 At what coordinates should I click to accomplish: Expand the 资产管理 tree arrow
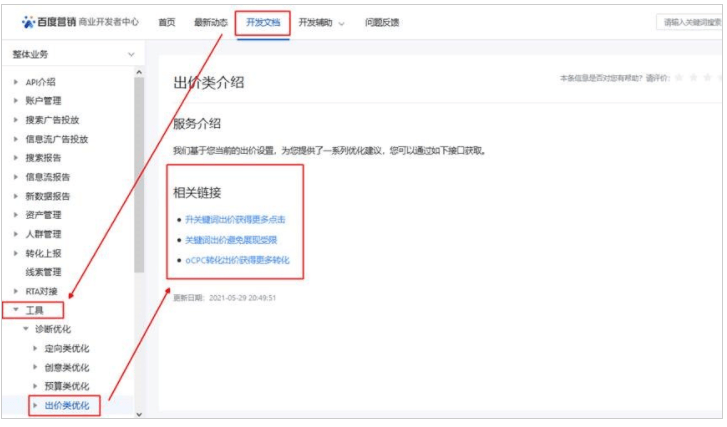click(16, 215)
